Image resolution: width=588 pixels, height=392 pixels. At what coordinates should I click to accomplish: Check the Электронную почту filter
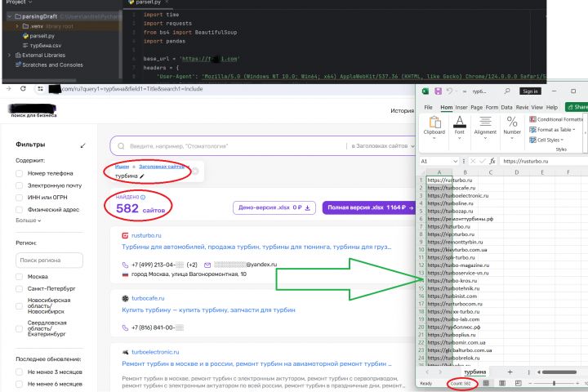tap(19, 185)
